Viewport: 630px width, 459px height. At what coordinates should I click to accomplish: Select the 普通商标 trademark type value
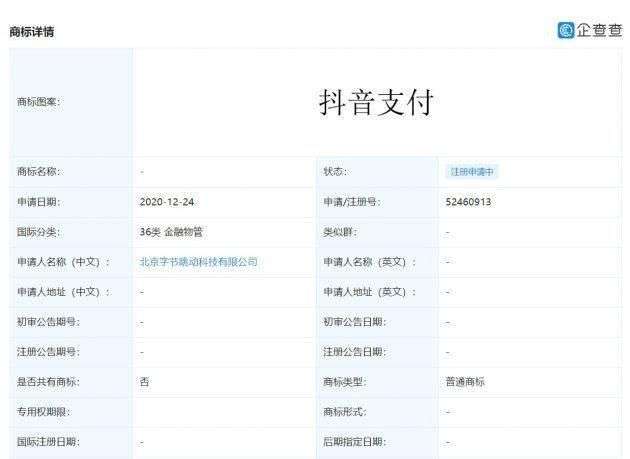465,382
